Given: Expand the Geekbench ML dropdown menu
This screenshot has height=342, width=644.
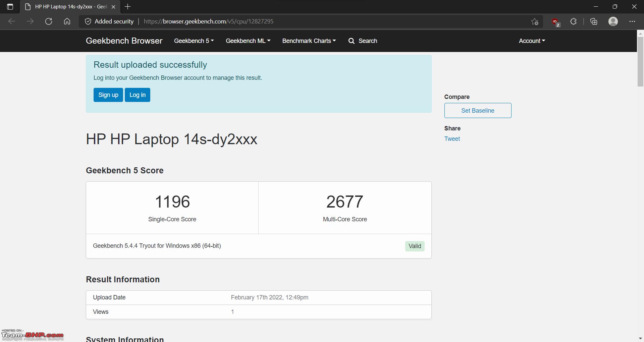Looking at the screenshot, I should click(x=248, y=41).
